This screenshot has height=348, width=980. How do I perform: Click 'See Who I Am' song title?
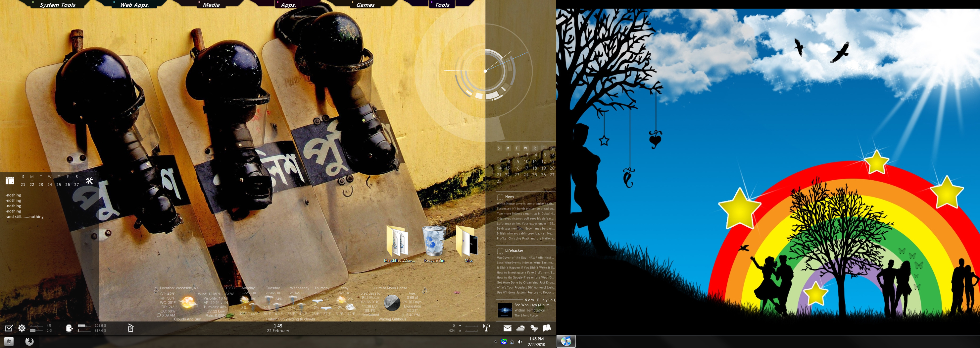[533, 305]
